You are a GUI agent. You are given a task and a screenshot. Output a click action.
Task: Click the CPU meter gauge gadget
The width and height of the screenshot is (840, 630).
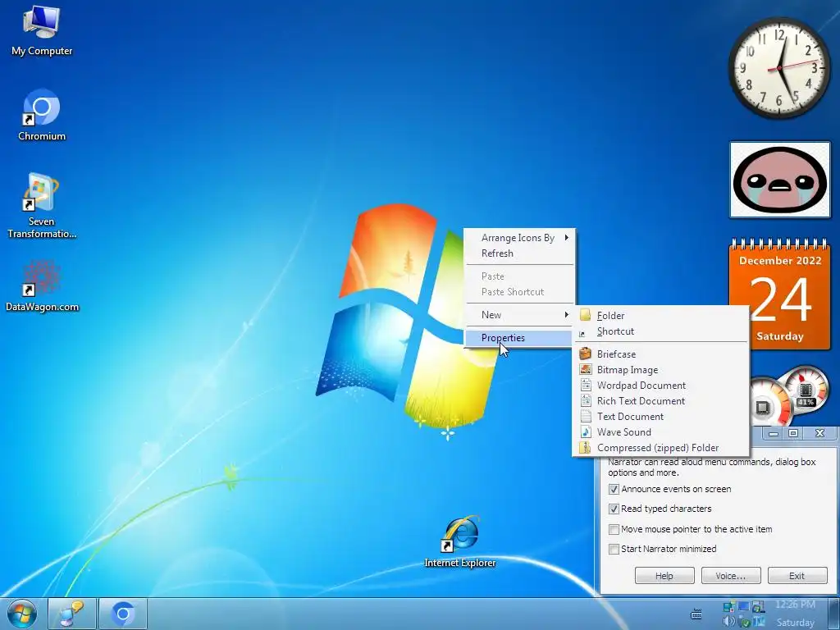(x=767, y=403)
